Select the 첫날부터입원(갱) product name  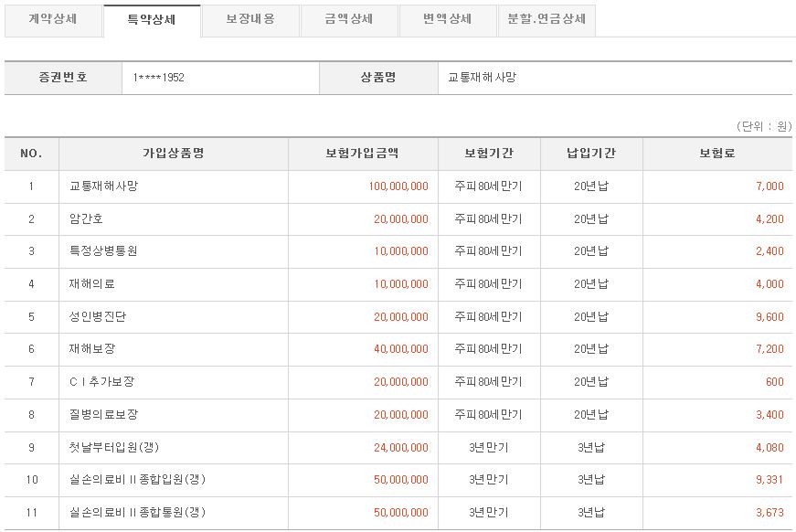point(114,447)
